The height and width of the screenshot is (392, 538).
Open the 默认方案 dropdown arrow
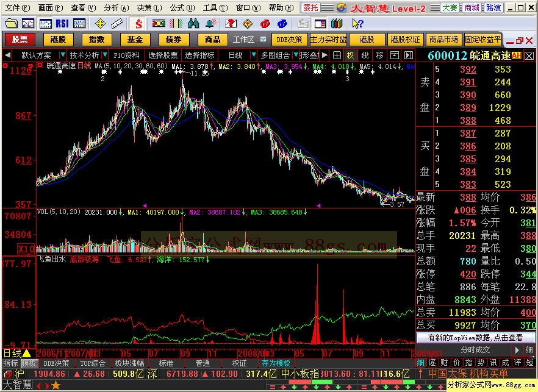point(63,55)
